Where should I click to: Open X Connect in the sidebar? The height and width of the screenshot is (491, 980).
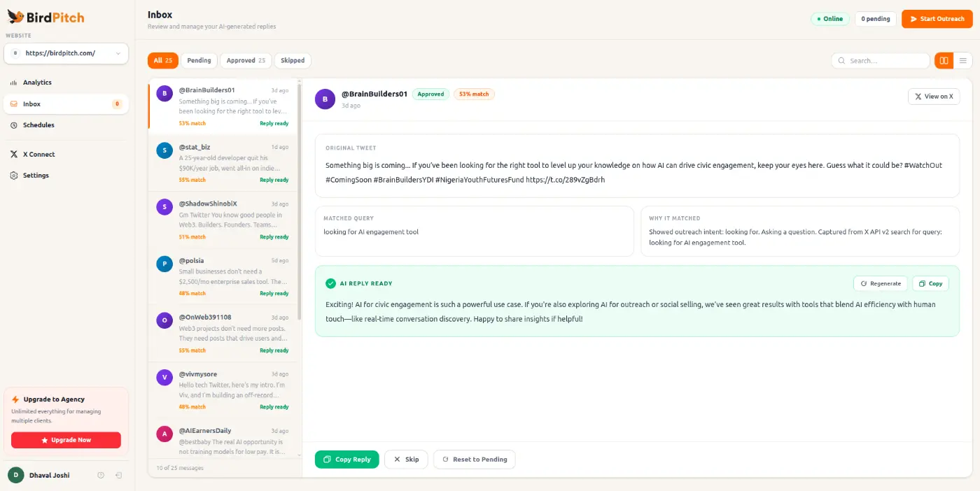coord(66,155)
